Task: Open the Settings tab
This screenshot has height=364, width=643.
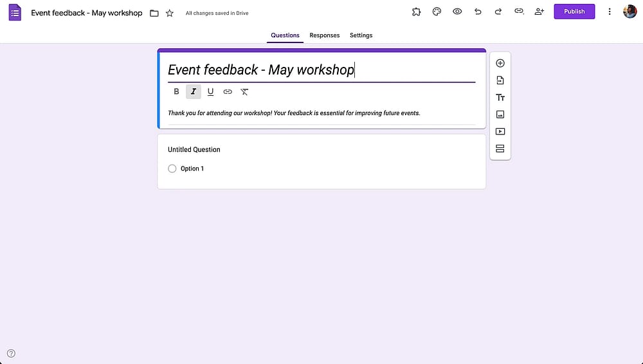Action: [361, 35]
